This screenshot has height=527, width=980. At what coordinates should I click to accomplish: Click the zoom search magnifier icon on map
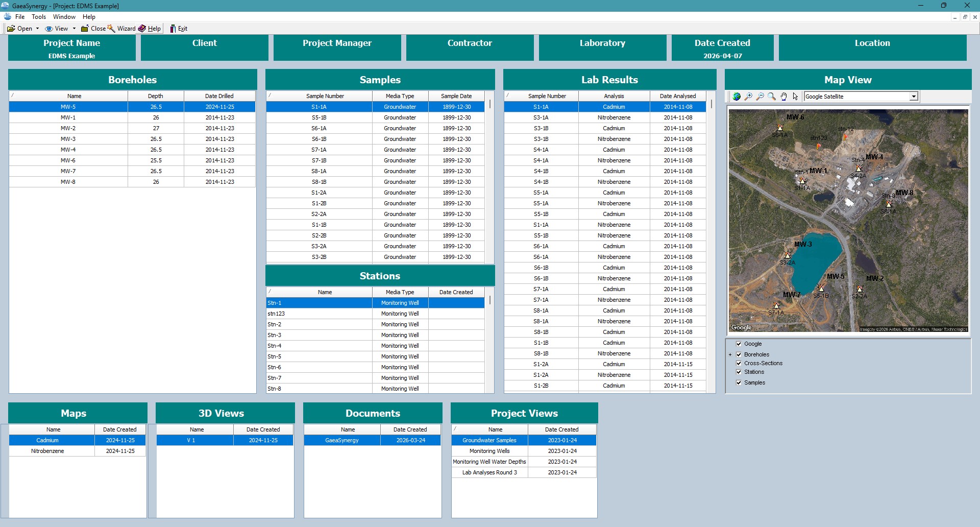pos(772,96)
